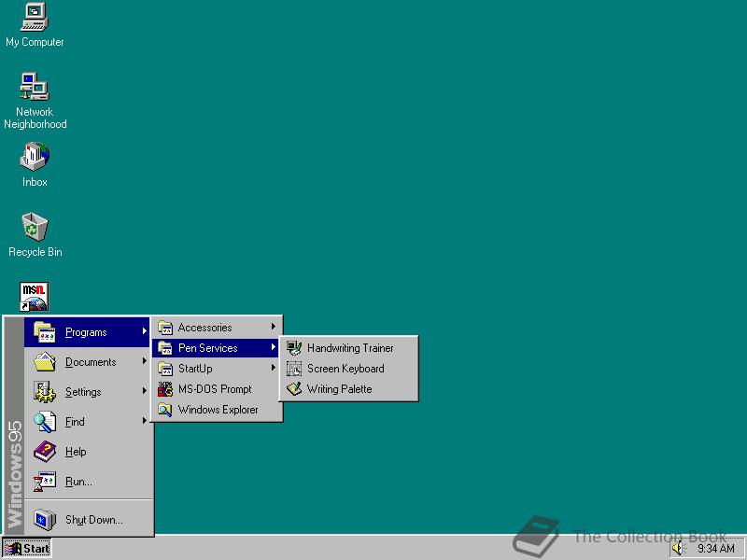Click the Programs folder icon in Start menu
747x560 pixels.
(45, 332)
